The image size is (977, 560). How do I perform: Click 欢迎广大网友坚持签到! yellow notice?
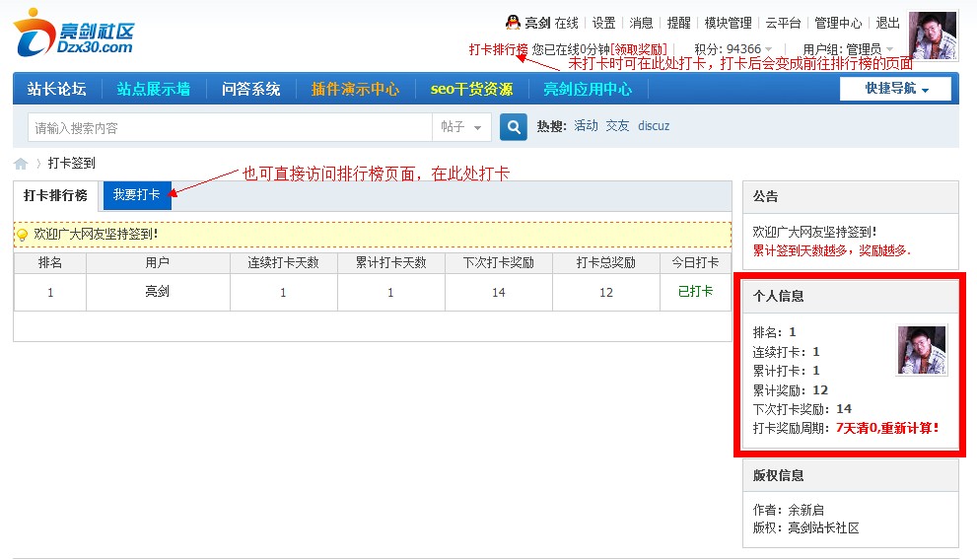click(373, 235)
